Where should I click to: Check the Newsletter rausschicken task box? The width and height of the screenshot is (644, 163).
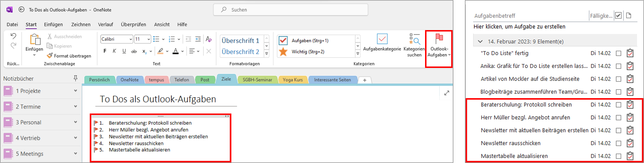[x=618, y=143]
